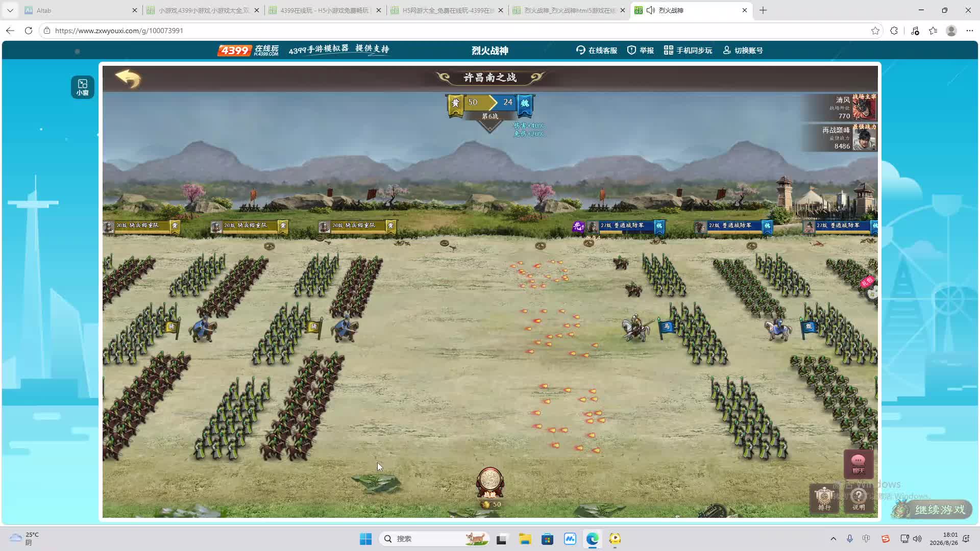This screenshot has width=980, height=551.
Task: Show hidden system tray icons
Action: (x=834, y=539)
